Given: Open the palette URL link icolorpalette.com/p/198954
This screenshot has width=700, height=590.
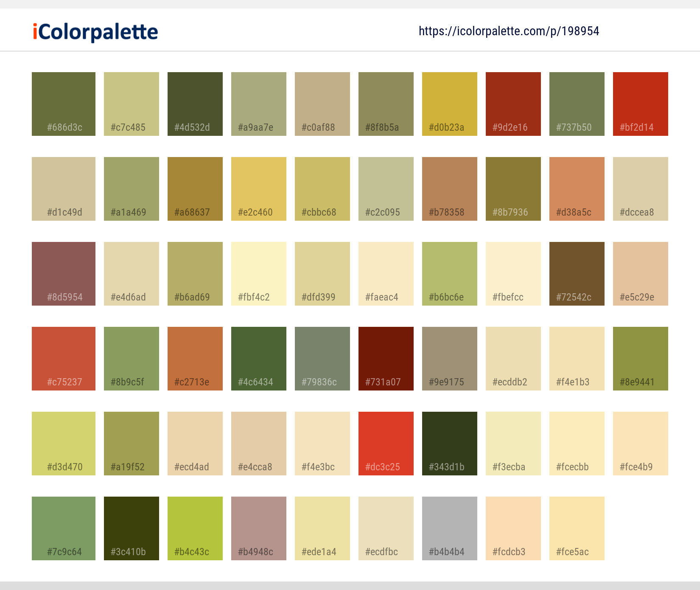Looking at the screenshot, I should click(509, 31).
